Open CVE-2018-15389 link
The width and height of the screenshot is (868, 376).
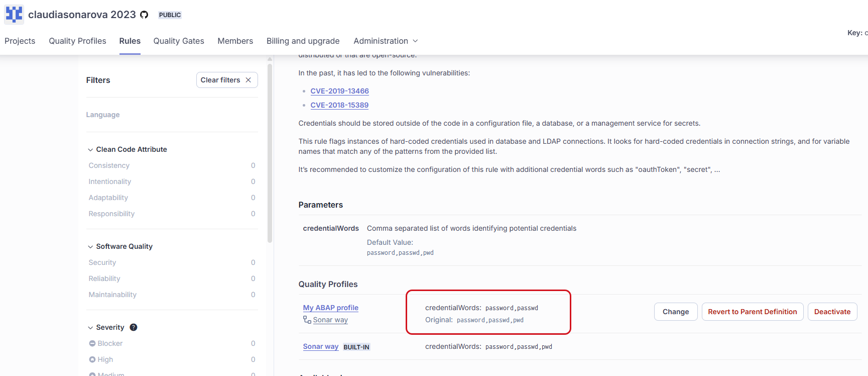coord(339,105)
